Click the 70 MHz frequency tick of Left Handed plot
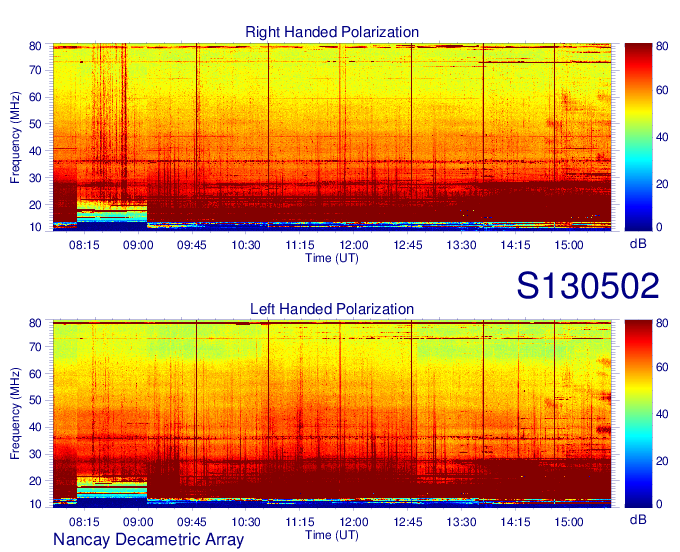680x552 pixels. 35,347
